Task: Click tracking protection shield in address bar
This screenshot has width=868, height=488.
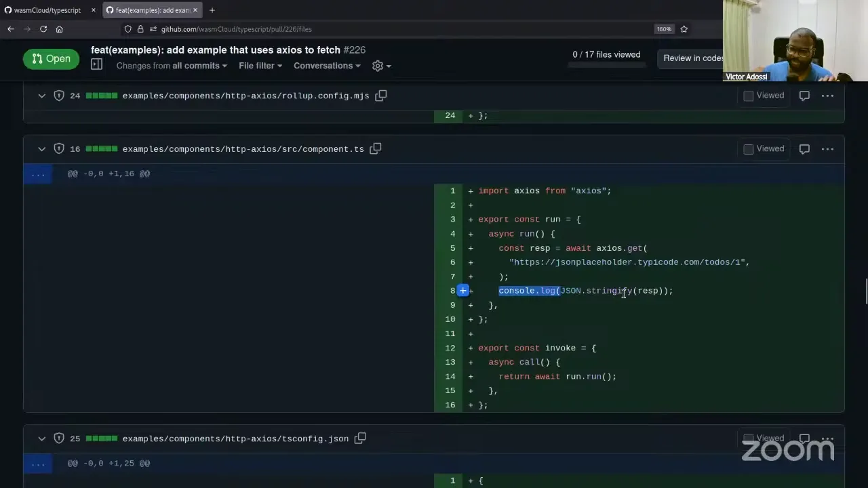Action: pos(127,29)
